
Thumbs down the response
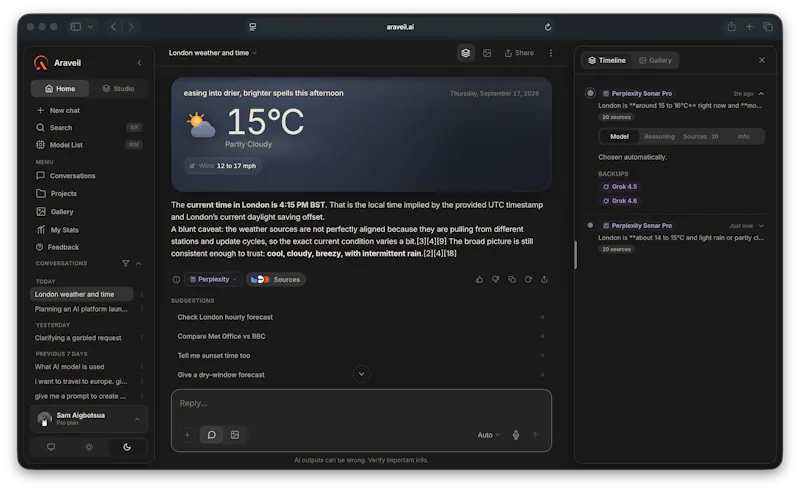point(495,280)
